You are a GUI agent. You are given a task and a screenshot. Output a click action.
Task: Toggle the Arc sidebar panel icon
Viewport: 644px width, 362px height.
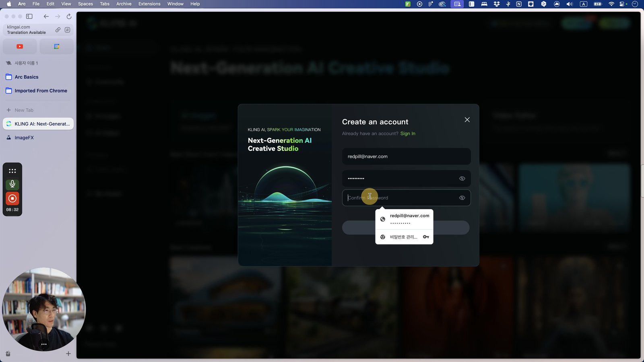(29, 16)
